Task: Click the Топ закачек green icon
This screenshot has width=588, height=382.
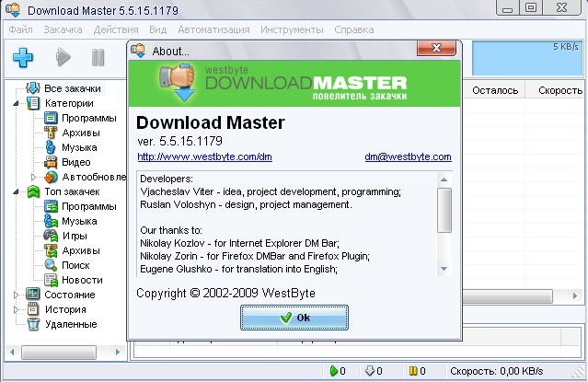Action: tap(33, 191)
